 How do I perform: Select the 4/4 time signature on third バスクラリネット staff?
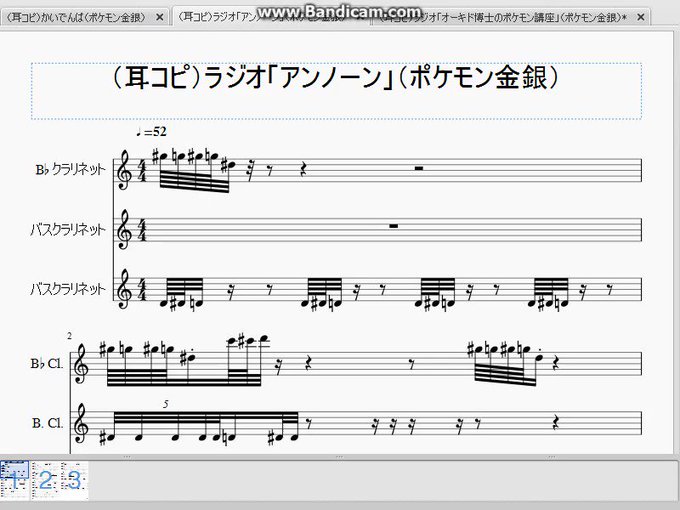pyautogui.click(x=142, y=290)
